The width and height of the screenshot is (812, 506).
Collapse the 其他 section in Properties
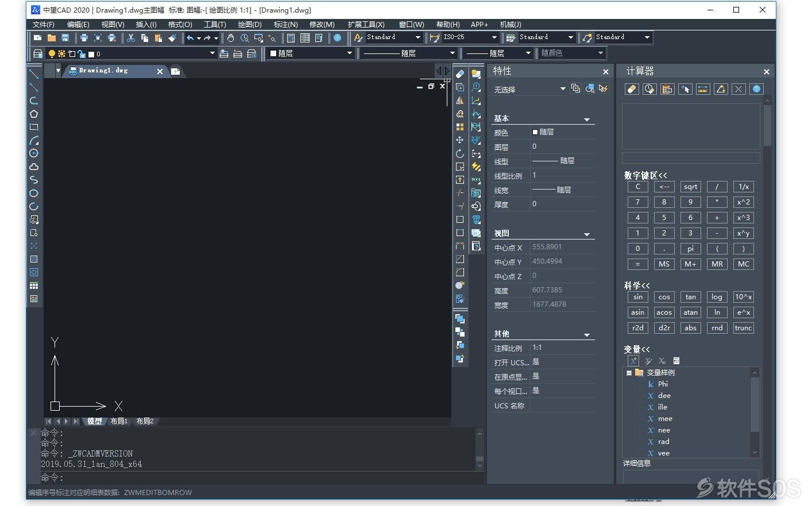click(587, 335)
